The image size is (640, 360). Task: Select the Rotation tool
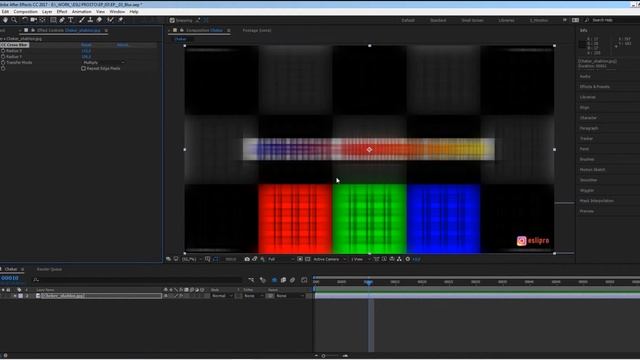click(25, 20)
